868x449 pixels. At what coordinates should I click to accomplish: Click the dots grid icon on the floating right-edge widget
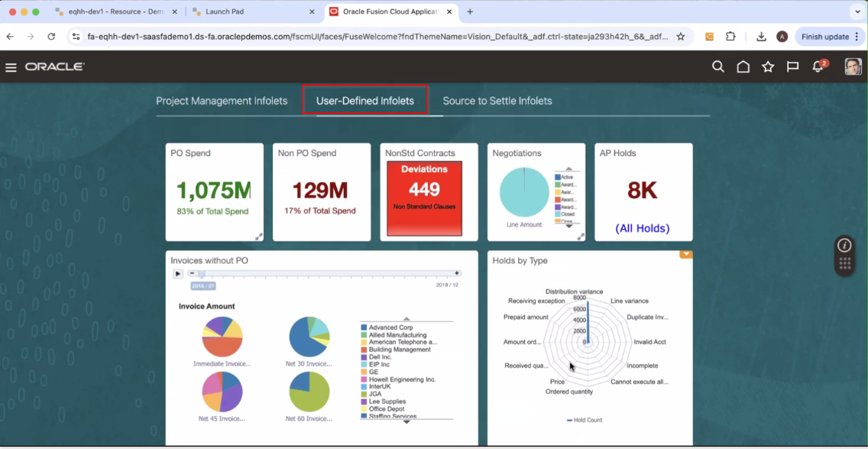coord(844,264)
